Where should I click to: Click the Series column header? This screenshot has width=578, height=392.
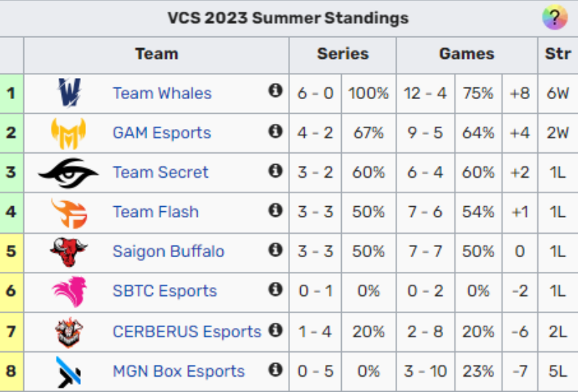pyautogui.click(x=343, y=54)
